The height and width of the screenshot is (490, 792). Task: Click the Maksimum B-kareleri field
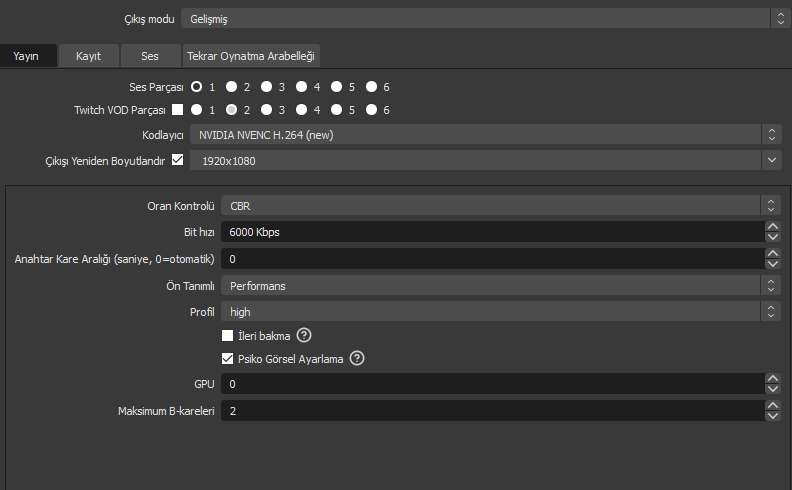[x=493, y=411]
